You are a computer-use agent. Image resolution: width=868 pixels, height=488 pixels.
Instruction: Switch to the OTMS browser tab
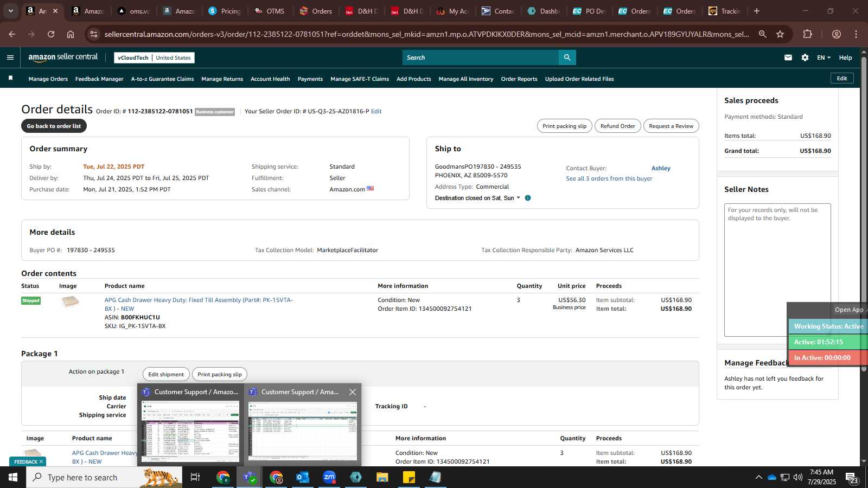[x=270, y=11]
